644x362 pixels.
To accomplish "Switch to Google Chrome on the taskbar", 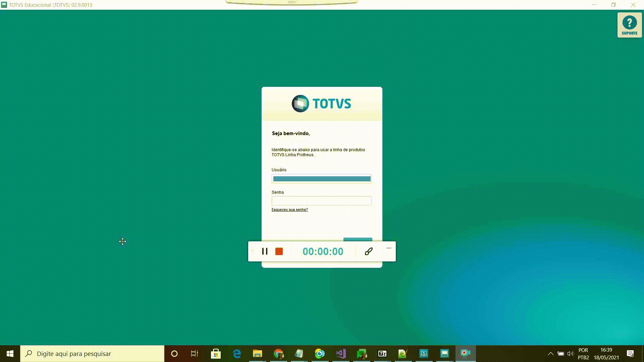I will [278, 354].
